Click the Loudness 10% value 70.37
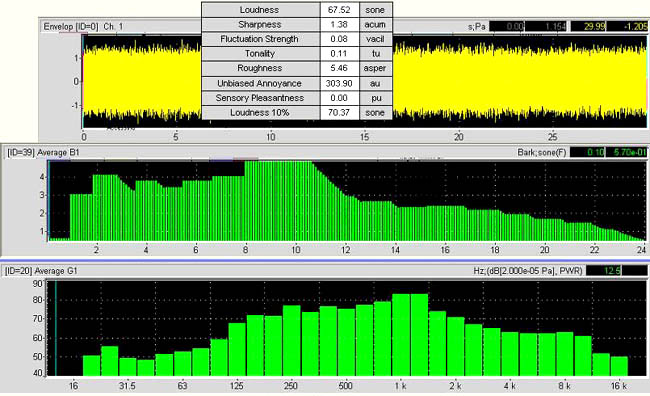Screen dimensions: 650x396 (x=339, y=113)
